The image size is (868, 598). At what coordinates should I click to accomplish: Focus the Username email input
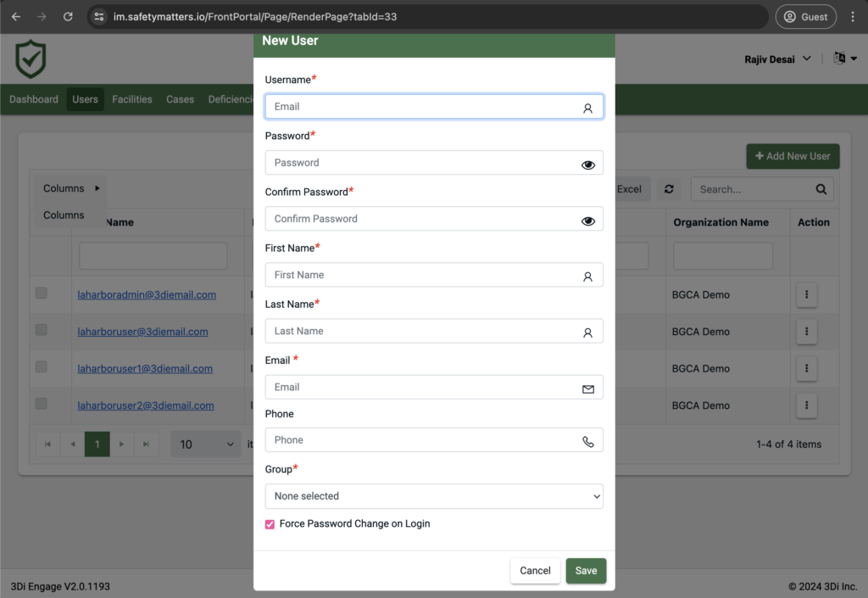pyautogui.click(x=434, y=107)
